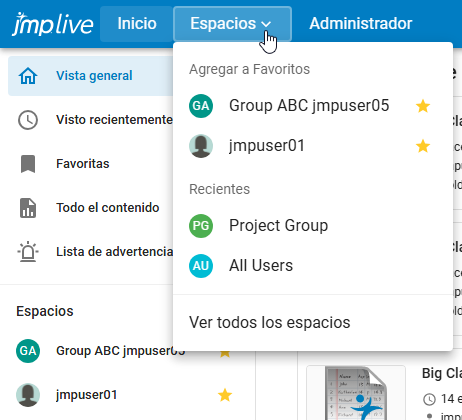Click the Recientes heading

coord(220,189)
